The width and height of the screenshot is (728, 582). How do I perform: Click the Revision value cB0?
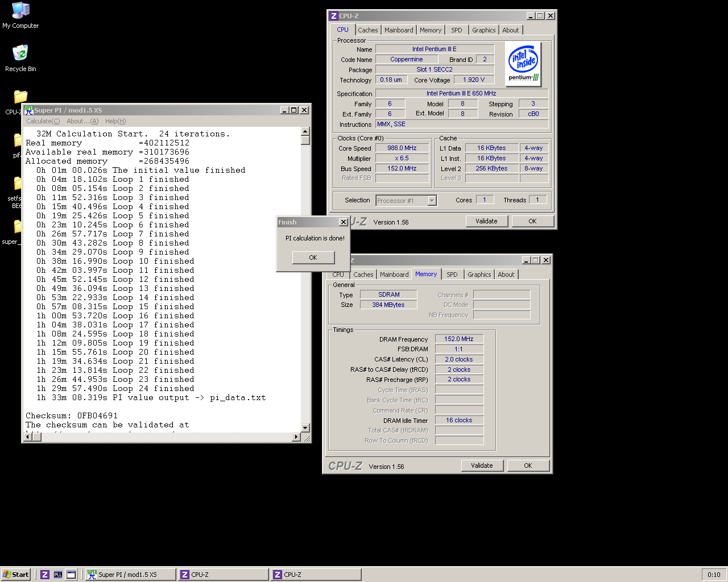pos(533,114)
